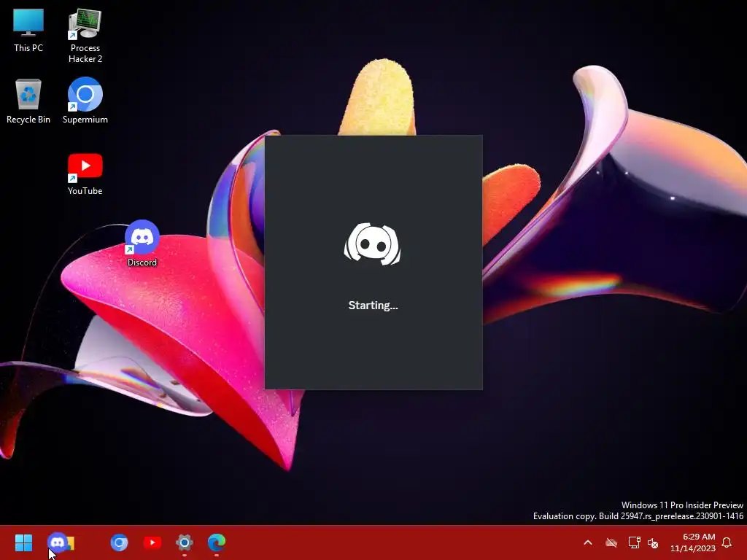The height and width of the screenshot is (560, 747).
Task: Open Settings gear in the taskbar
Action: (x=185, y=542)
